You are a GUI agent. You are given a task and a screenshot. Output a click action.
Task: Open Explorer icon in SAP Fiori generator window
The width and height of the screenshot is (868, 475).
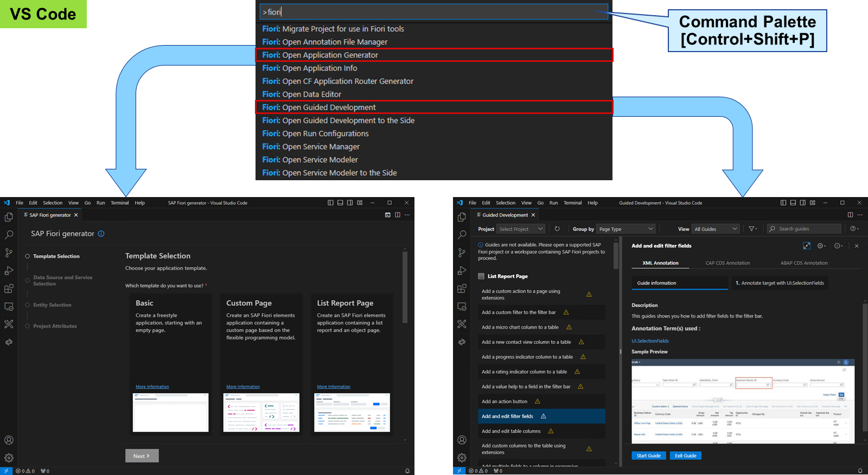9,217
